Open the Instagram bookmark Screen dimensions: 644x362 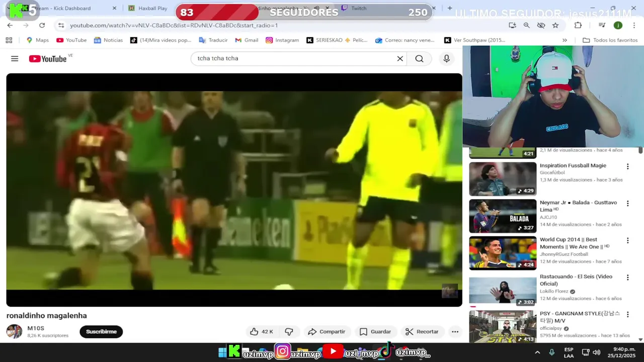282,40
